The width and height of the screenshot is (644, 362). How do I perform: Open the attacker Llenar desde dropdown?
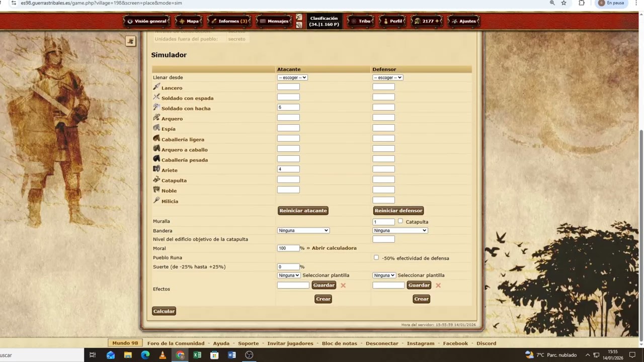pyautogui.click(x=292, y=77)
